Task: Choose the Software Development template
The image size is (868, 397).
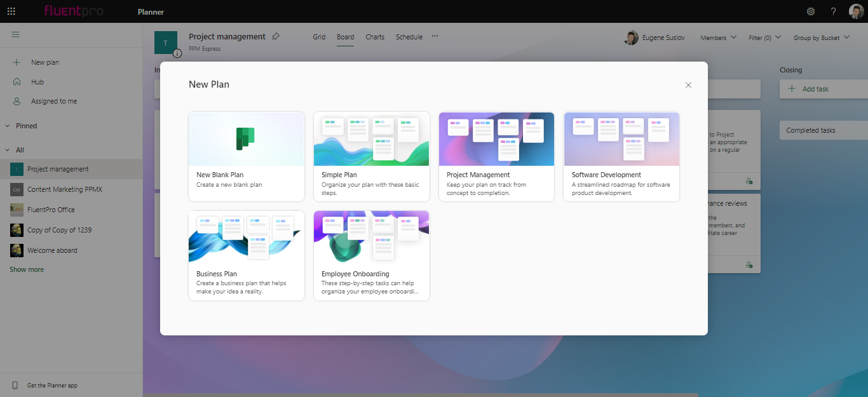Action: (x=621, y=157)
